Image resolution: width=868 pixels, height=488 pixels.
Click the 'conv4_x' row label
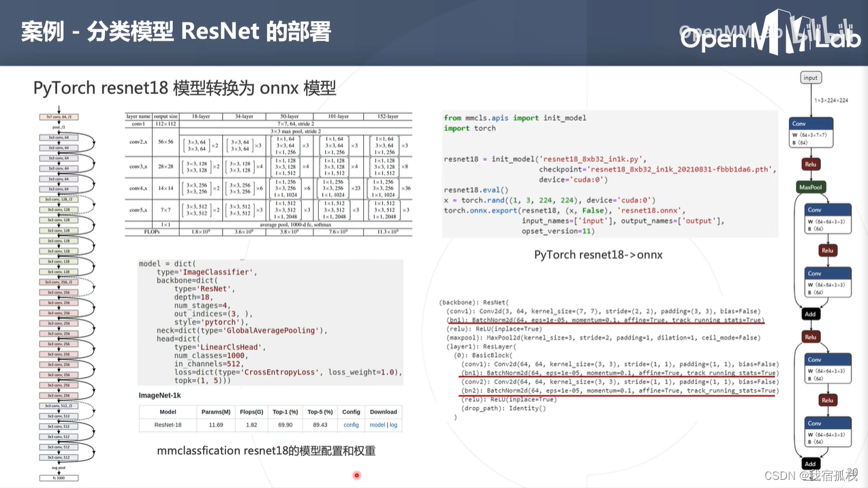click(138, 188)
